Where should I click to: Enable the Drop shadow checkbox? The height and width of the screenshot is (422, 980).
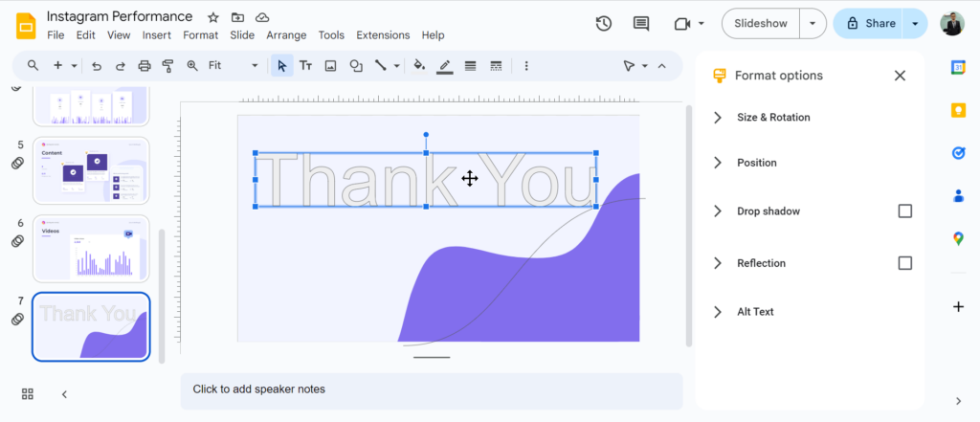click(904, 211)
